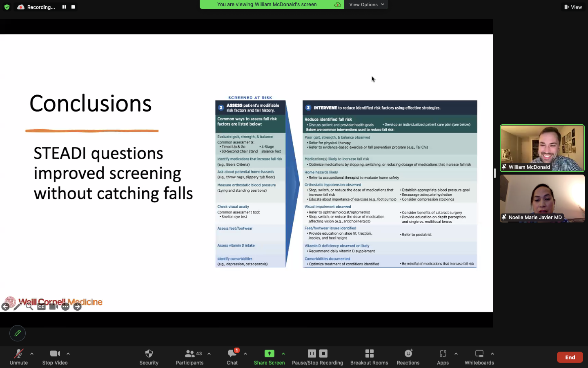The width and height of the screenshot is (588, 368).
Task: Select William McDonald's video thumbnail
Action: tap(542, 148)
